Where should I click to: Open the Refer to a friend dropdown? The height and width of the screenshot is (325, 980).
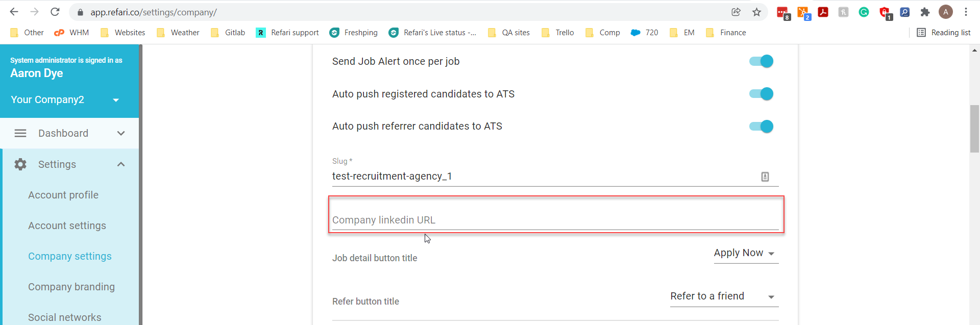tap(724, 296)
